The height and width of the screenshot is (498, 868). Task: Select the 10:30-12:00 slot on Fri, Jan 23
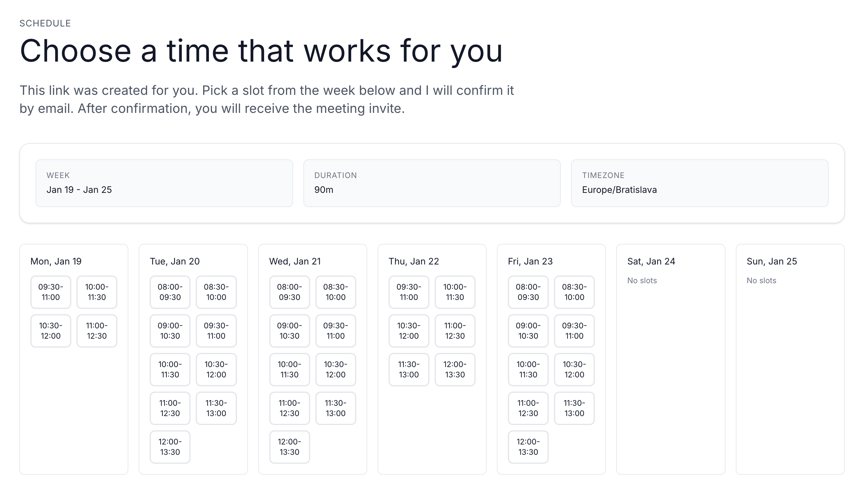click(574, 369)
